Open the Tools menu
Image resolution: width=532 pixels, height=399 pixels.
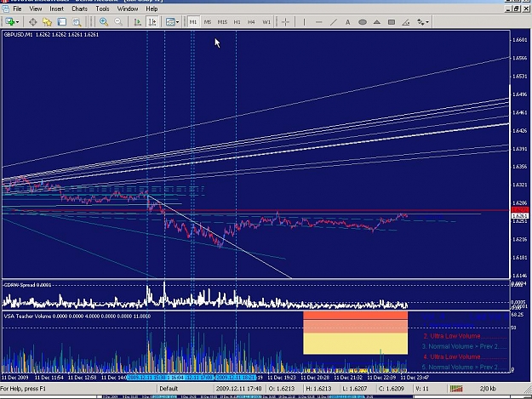102,9
